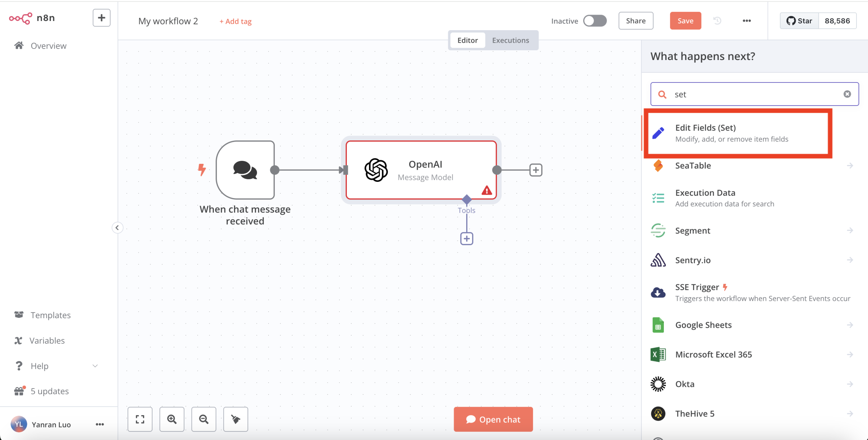
Task: Fit the workflow to view
Action: (x=140, y=419)
